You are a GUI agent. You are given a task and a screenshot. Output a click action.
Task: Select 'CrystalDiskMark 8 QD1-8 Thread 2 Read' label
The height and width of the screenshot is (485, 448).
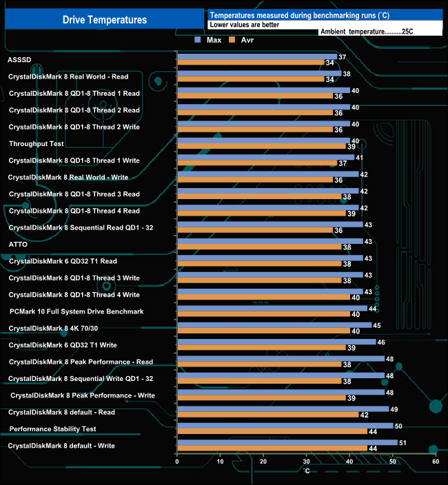(74, 110)
